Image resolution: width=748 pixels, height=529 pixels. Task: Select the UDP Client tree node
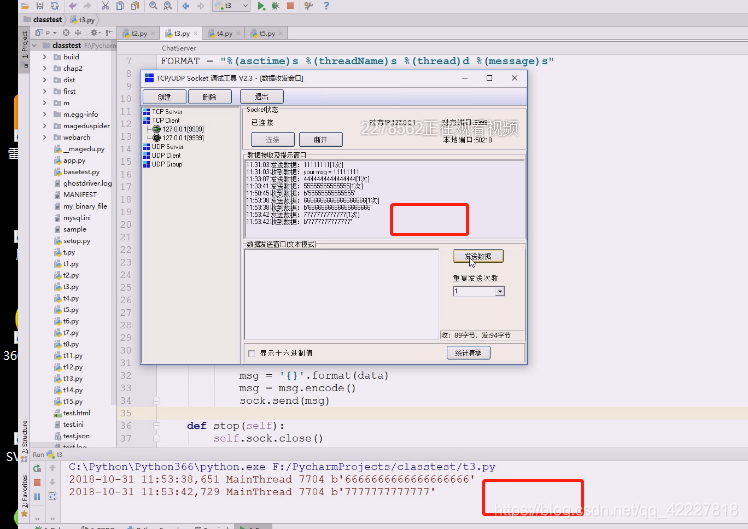point(162,156)
